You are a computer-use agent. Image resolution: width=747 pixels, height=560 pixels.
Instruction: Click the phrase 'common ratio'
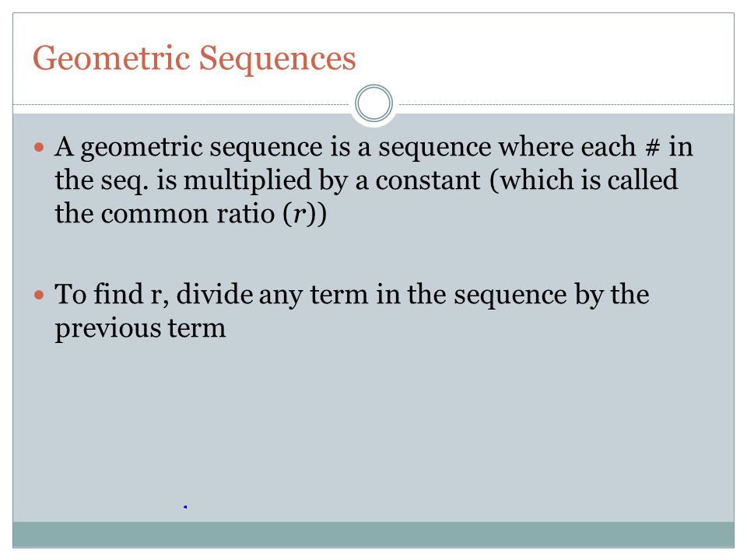[188, 214]
